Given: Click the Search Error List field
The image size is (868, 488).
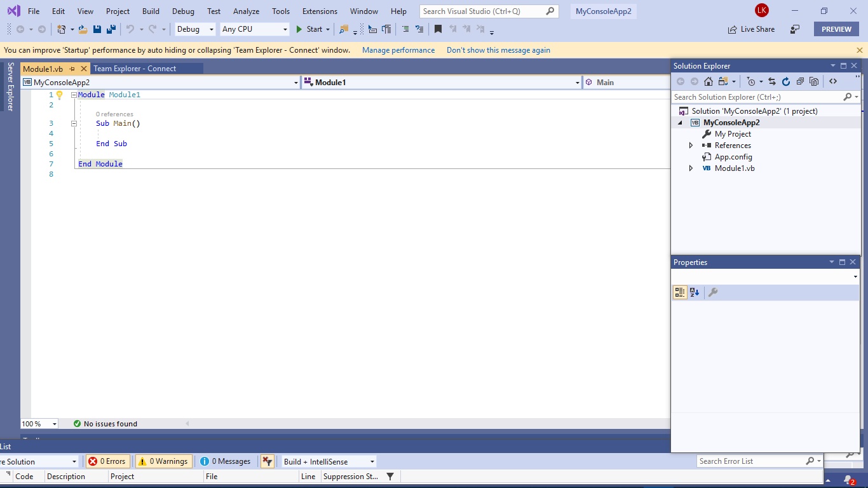Looking at the screenshot, I should [759, 461].
